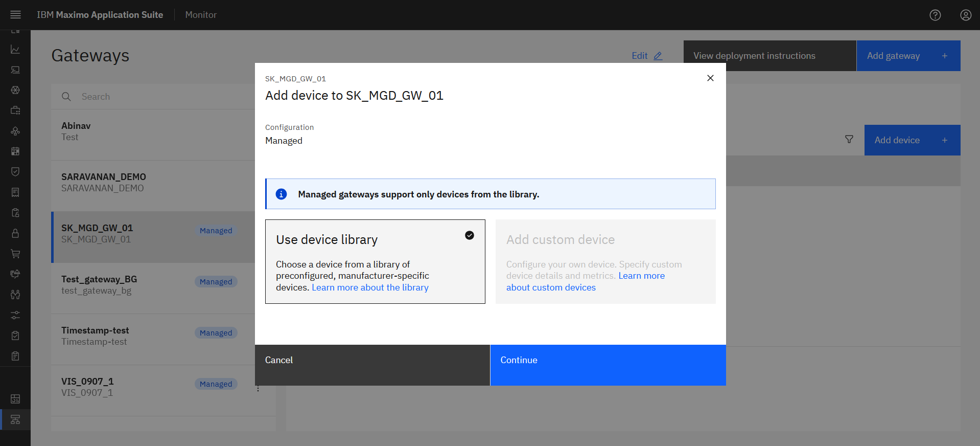Open Learn more about the library link

click(370, 287)
